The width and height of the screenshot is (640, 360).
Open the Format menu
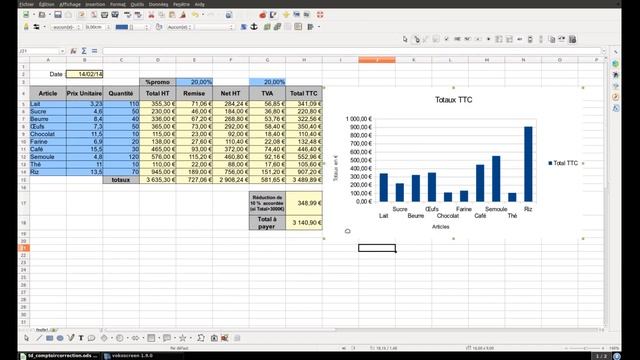(118, 4)
